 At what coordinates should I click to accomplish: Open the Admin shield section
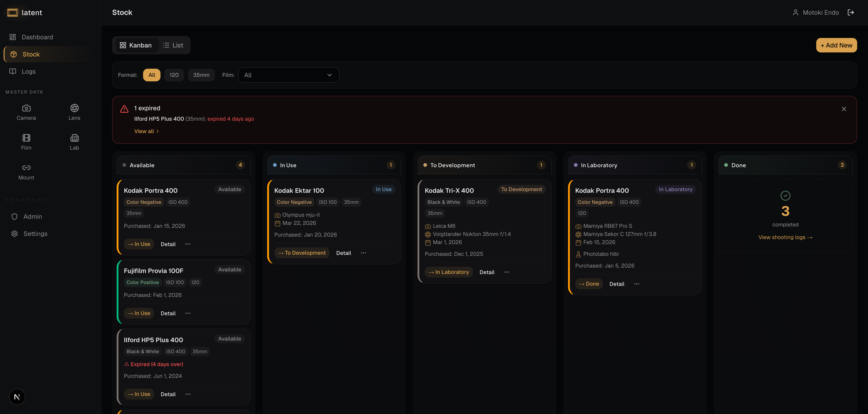click(32, 216)
